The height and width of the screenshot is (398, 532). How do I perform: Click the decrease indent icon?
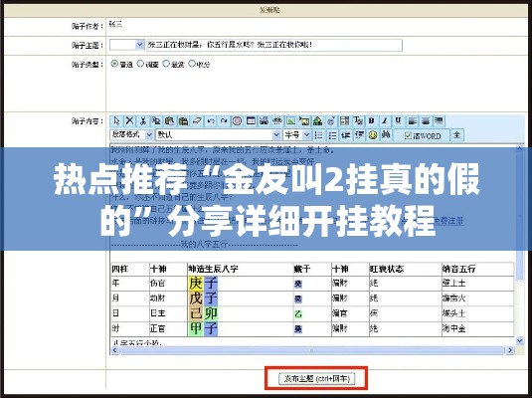click(x=346, y=135)
